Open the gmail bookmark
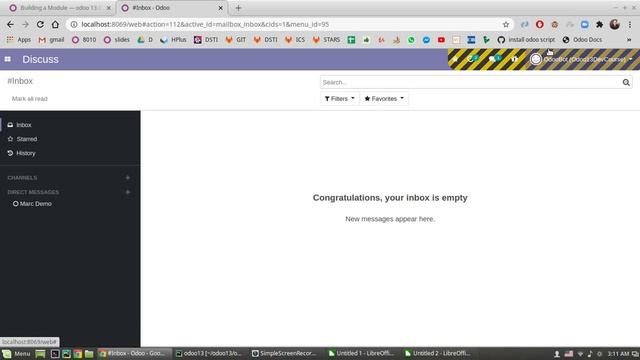The height and width of the screenshot is (360, 640). pyautogui.click(x=51, y=40)
